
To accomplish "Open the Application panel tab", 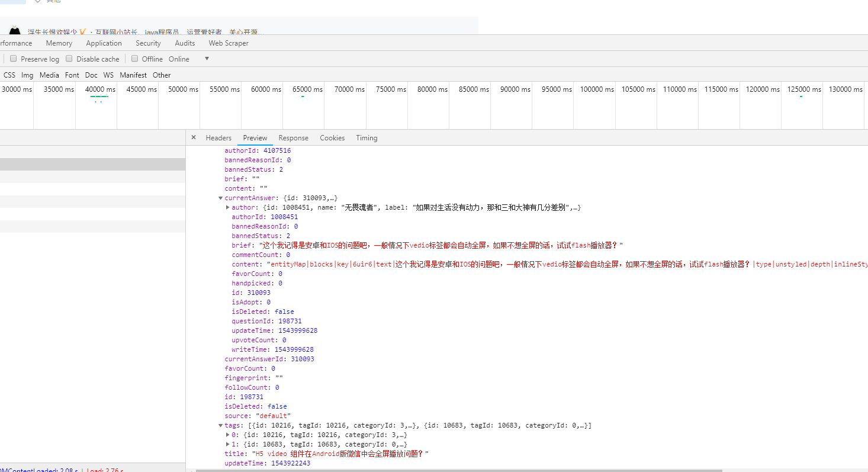I will (x=104, y=43).
